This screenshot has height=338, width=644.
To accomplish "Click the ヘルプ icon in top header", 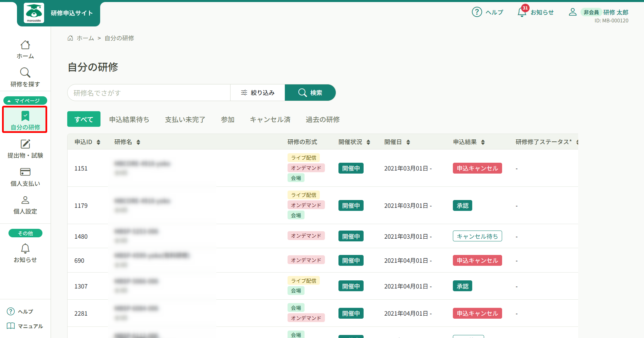I will coord(477,12).
